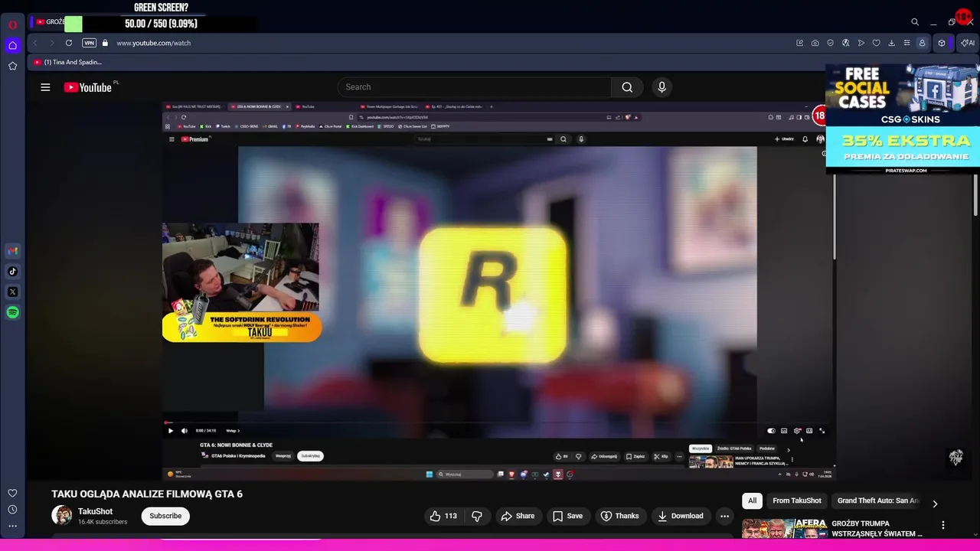Open the extensions cube icon
980x551 pixels.
pos(942,43)
